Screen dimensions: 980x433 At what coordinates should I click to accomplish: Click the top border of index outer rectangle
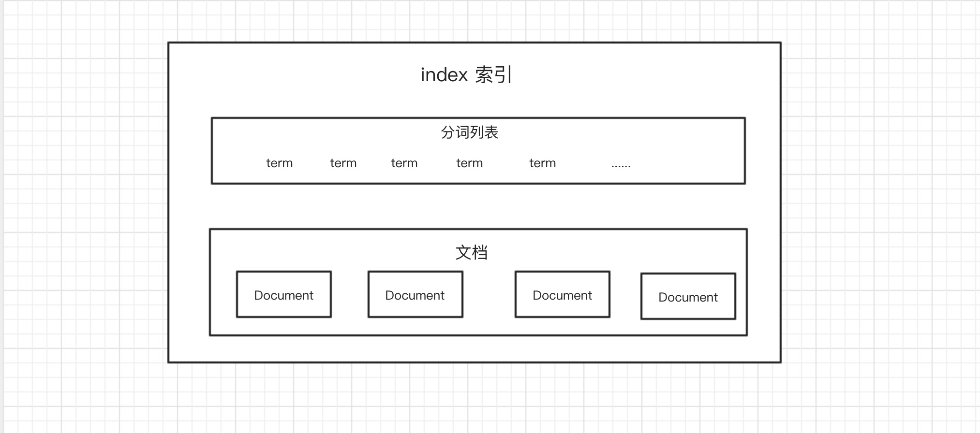474,43
